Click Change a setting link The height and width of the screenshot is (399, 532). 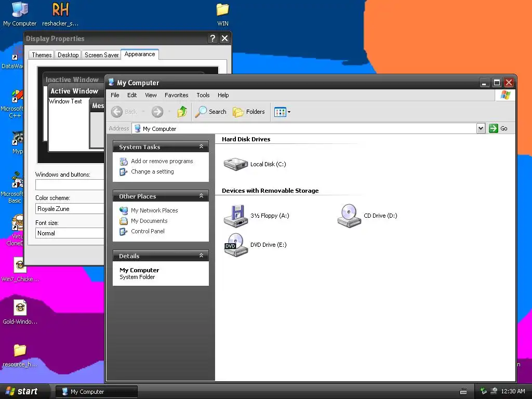pyautogui.click(x=152, y=171)
